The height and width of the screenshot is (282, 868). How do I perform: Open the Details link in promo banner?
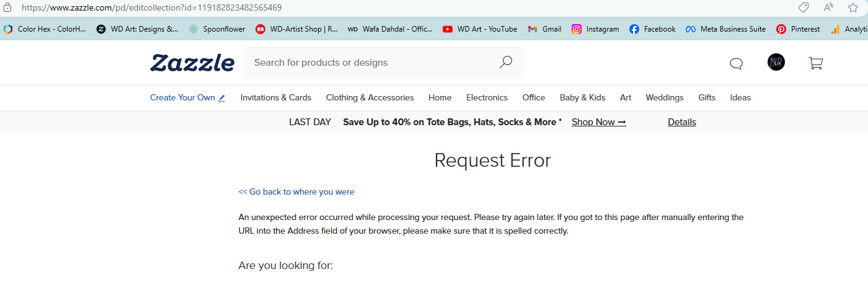coord(682,122)
